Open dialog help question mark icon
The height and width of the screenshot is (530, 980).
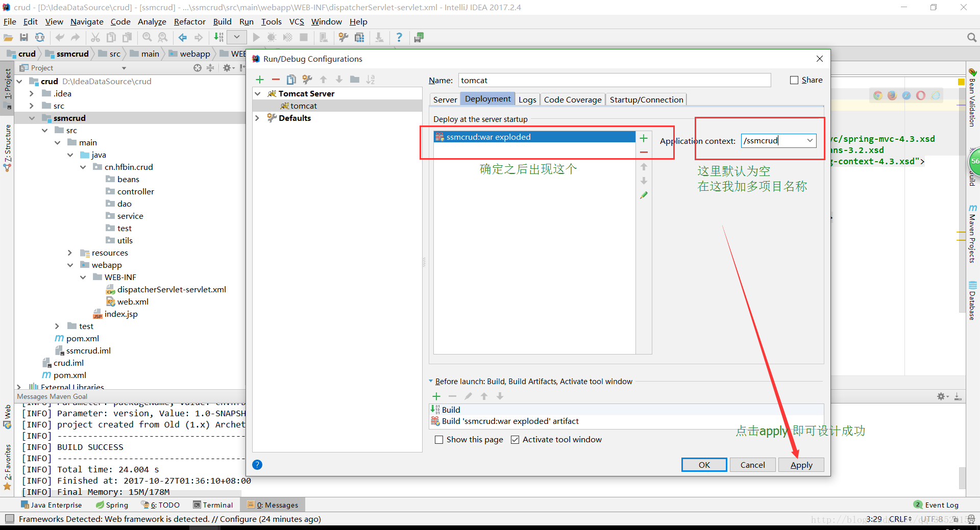pyautogui.click(x=257, y=465)
